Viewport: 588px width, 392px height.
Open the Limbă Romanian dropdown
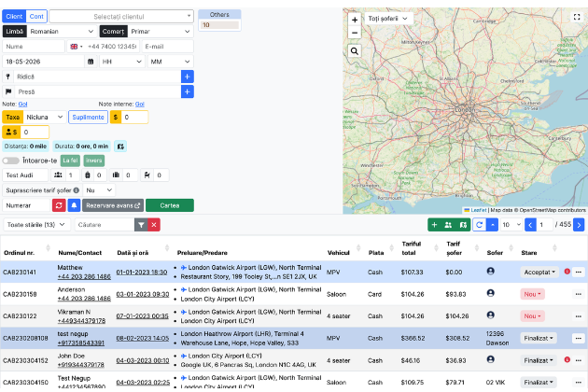click(62, 32)
